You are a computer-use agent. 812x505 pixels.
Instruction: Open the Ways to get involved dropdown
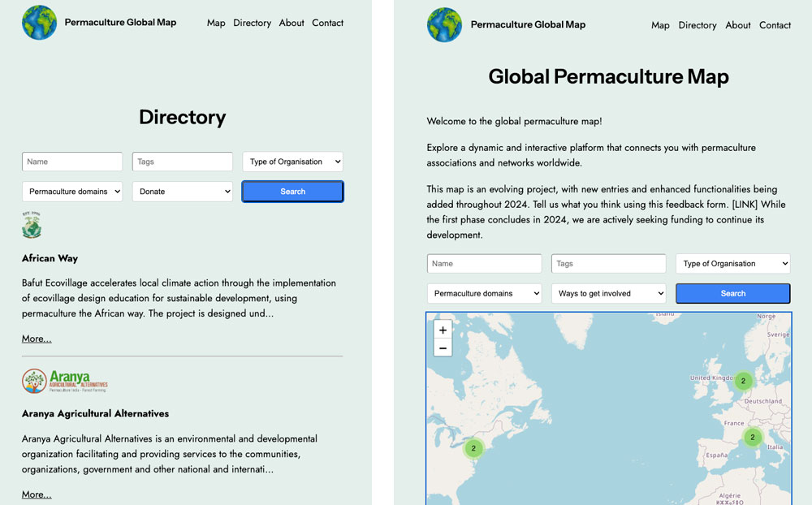[x=608, y=293]
